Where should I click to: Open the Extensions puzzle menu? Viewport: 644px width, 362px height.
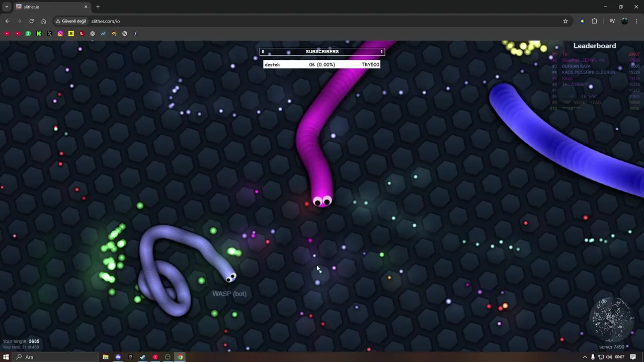click(x=595, y=21)
